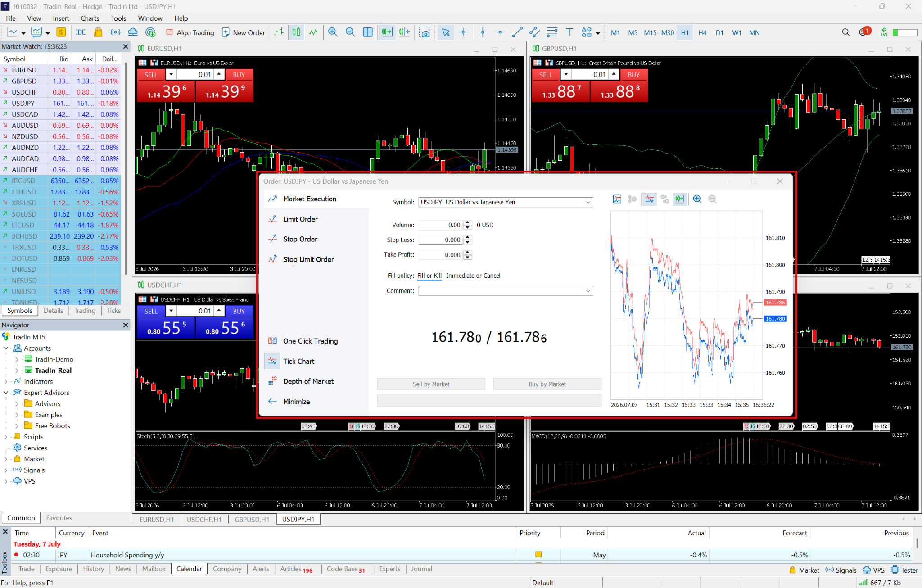Toggle chart shift from right edge
922x588 pixels.
coord(404,32)
